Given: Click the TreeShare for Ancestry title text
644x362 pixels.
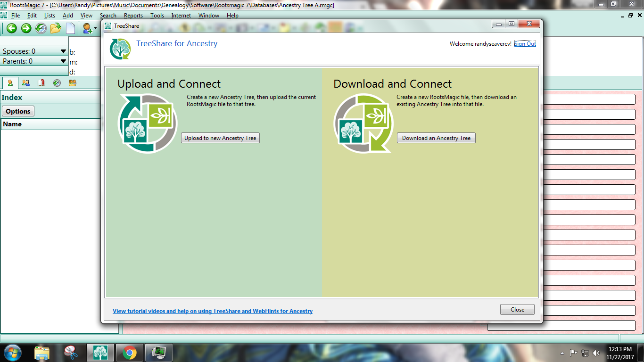Looking at the screenshot, I should [177, 43].
